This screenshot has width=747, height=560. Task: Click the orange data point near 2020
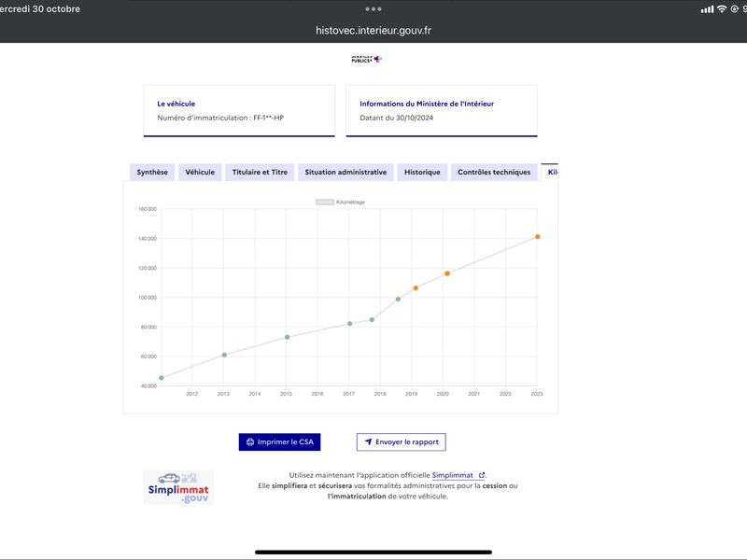coord(447,273)
